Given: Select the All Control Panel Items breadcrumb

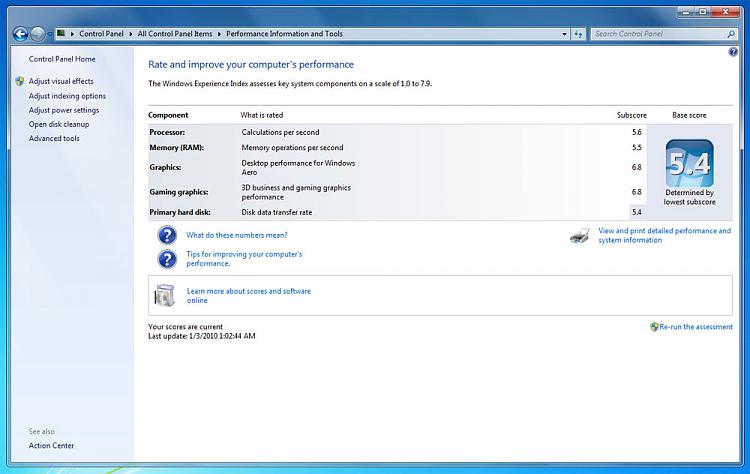Looking at the screenshot, I should click(x=175, y=34).
